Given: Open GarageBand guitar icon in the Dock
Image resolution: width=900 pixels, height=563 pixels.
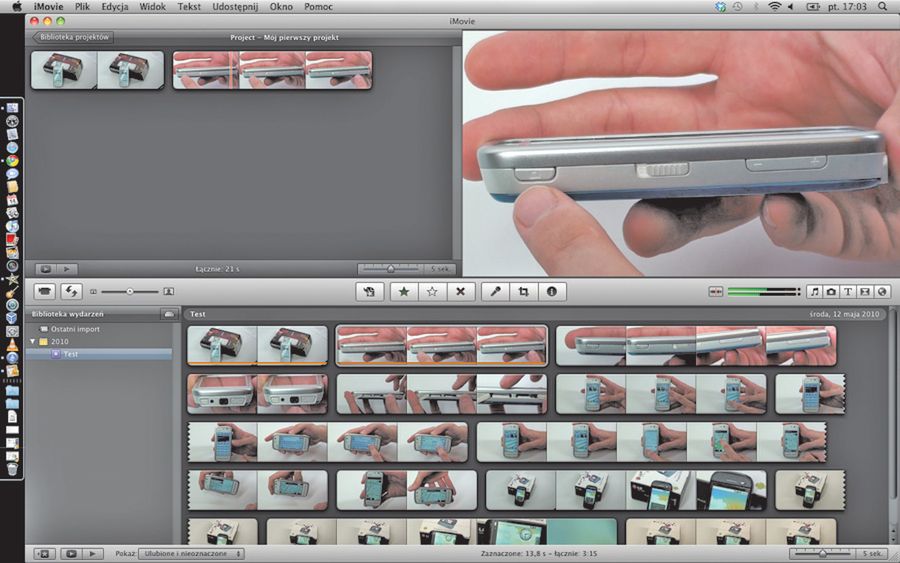Looking at the screenshot, I should click(x=12, y=292).
